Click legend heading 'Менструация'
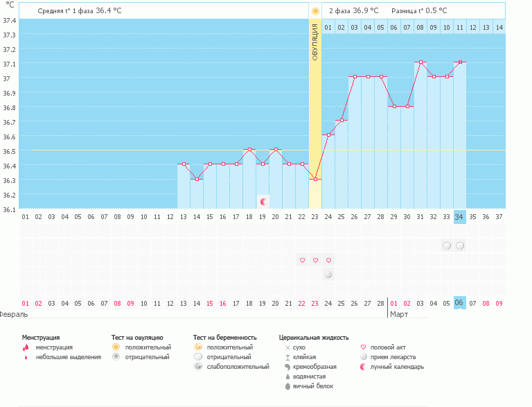 click(41, 338)
